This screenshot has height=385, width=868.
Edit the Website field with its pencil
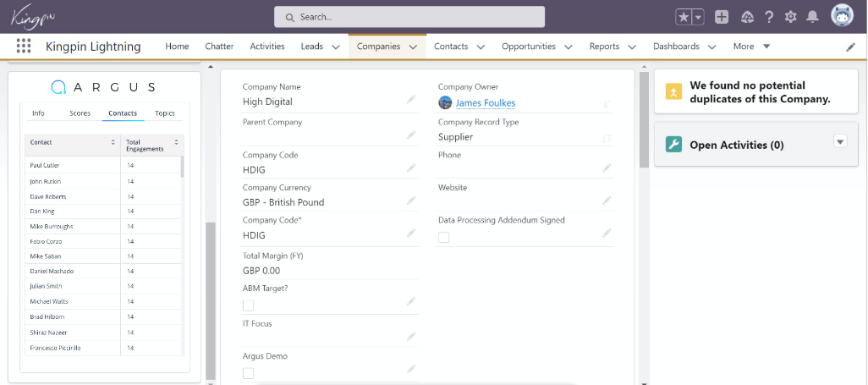[x=607, y=201]
